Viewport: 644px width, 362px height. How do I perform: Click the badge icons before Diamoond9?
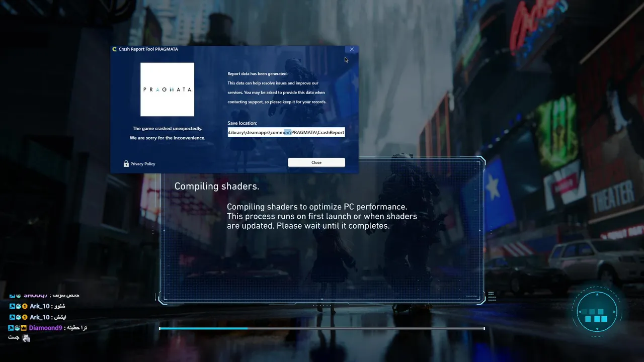(18, 328)
